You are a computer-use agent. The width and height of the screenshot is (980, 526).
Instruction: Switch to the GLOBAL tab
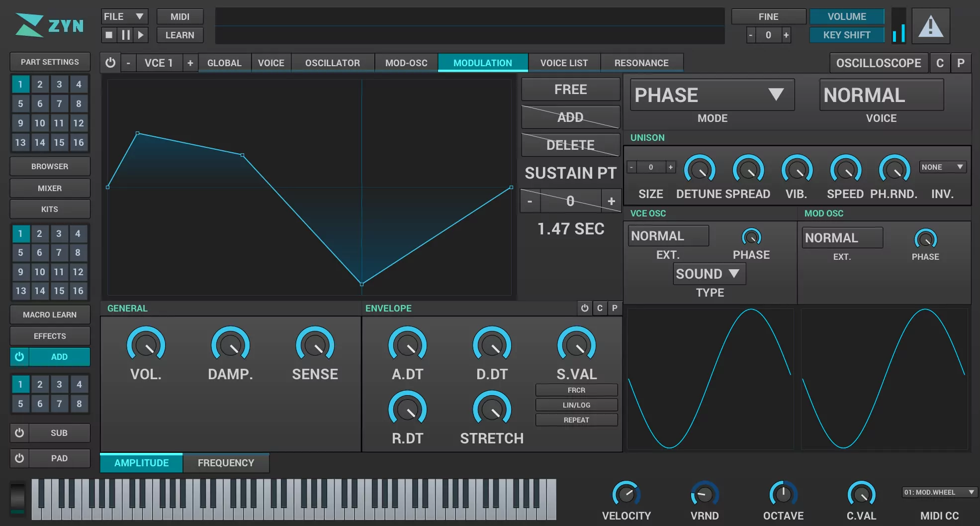pyautogui.click(x=224, y=63)
